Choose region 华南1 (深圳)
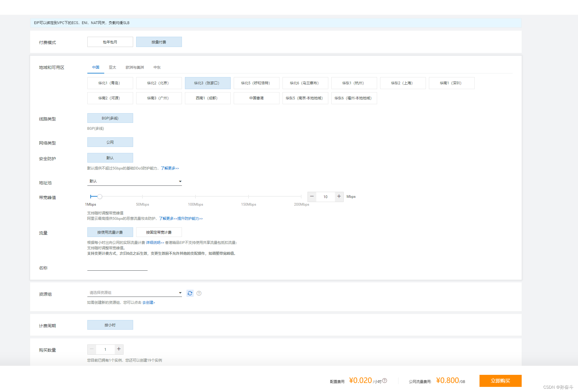The image size is (578, 392). point(452,83)
